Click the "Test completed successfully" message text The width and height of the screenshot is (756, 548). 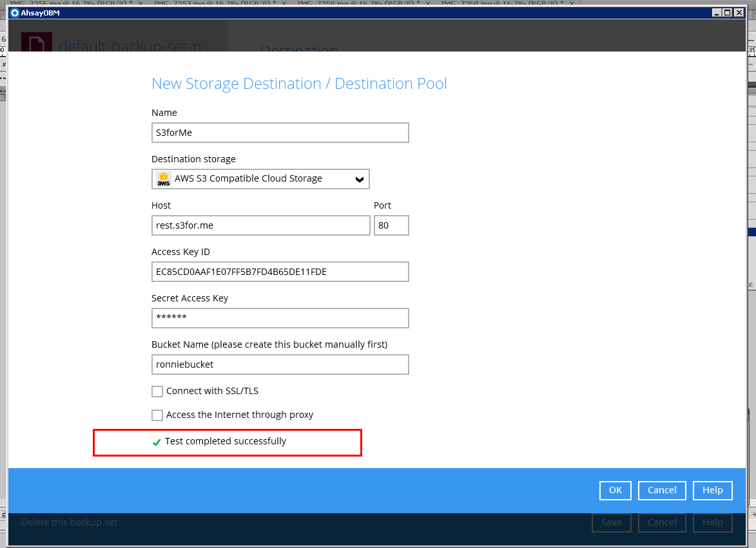click(226, 441)
